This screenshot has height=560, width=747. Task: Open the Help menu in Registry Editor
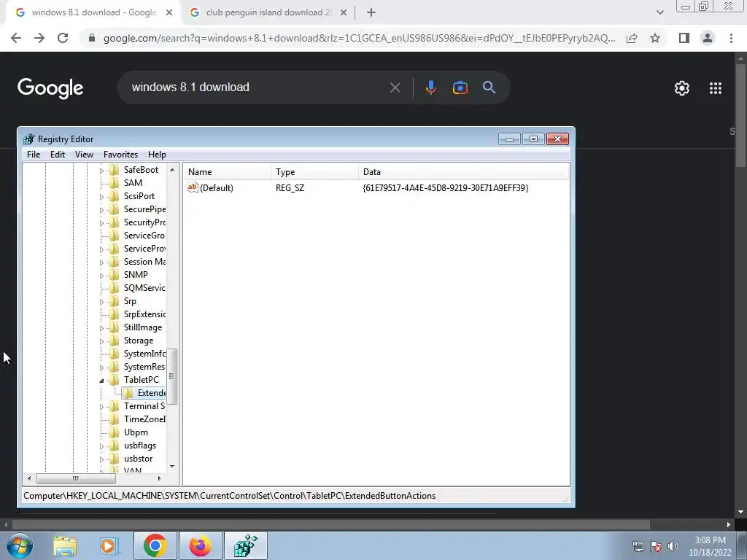[157, 155]
